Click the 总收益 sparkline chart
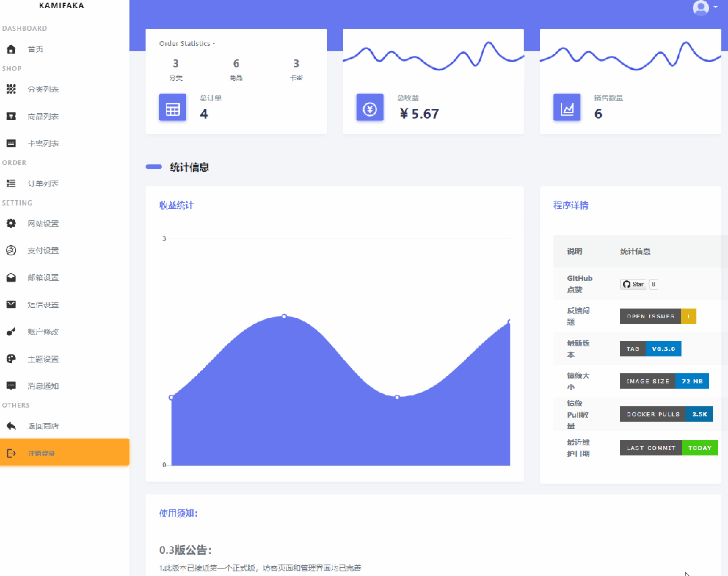Viewport: 728px width, 576px height. click(x=433, y=56)
